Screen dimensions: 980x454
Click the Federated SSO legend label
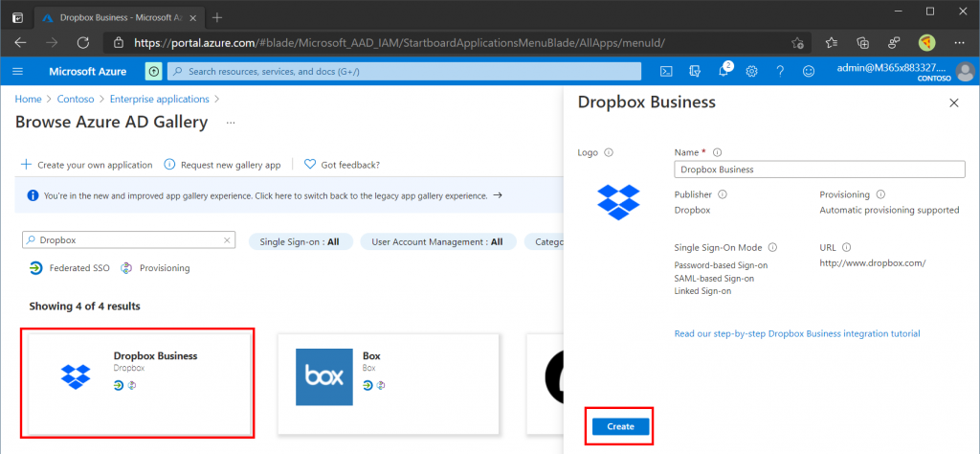79,267
